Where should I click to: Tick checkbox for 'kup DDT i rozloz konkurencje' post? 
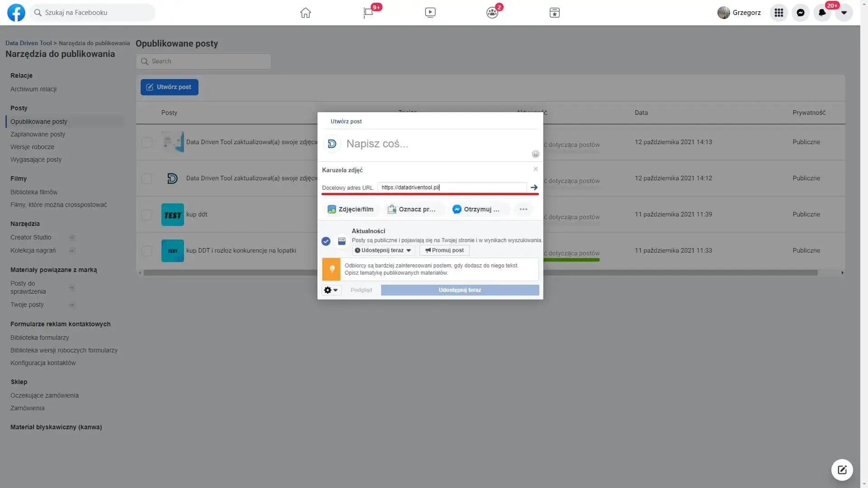point(147,251)
